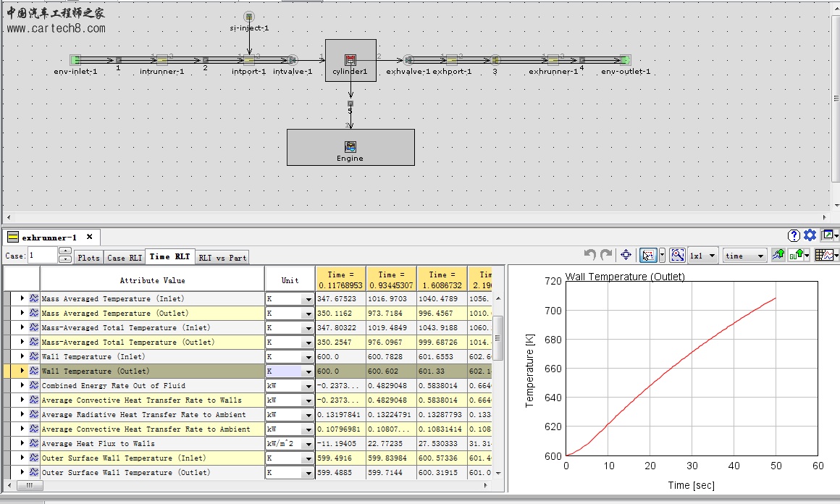Click plot icon beside Average Radiative Heat Transfer Rate

point(34,414)
